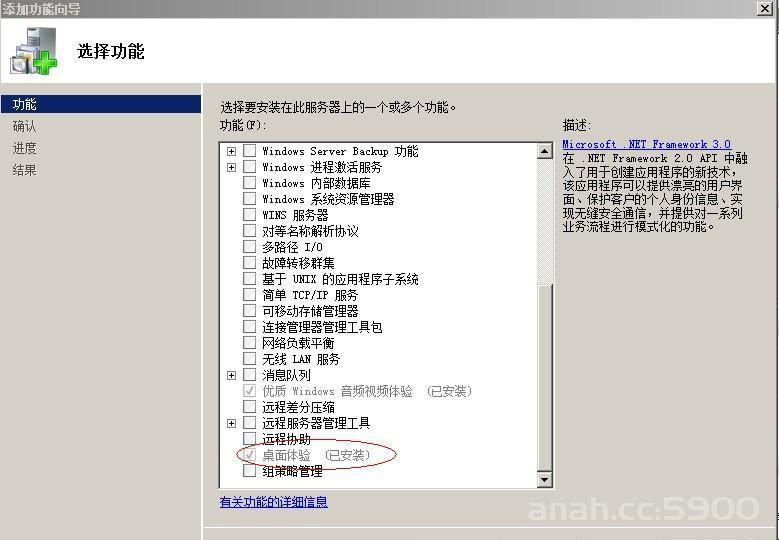Expand Windows Server Backup 功能 node
Image resolution: width=779 pixels, height=540 pixels.
click(231, 151)
